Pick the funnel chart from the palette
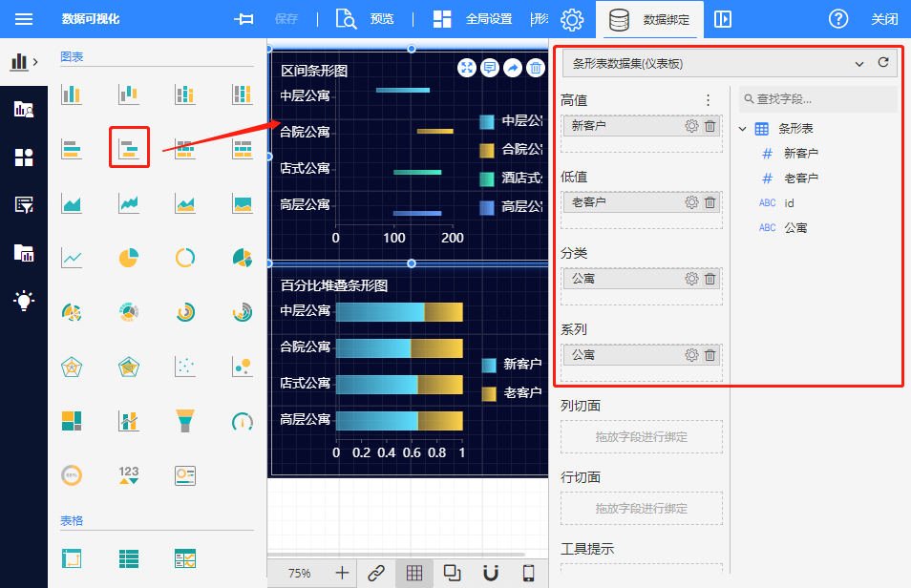Image resolution: width=911 pixels, height=588 pixels. tap(185, 420)
